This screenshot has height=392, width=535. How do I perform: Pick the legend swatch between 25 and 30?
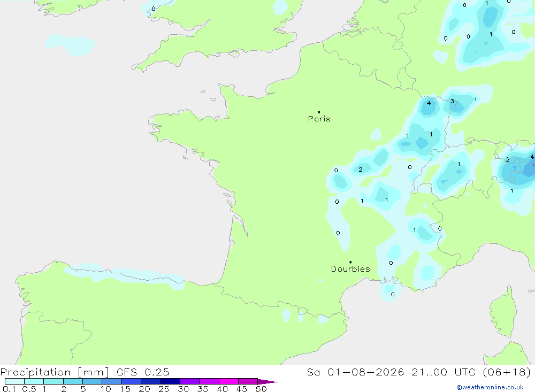(x=170, y=381)
